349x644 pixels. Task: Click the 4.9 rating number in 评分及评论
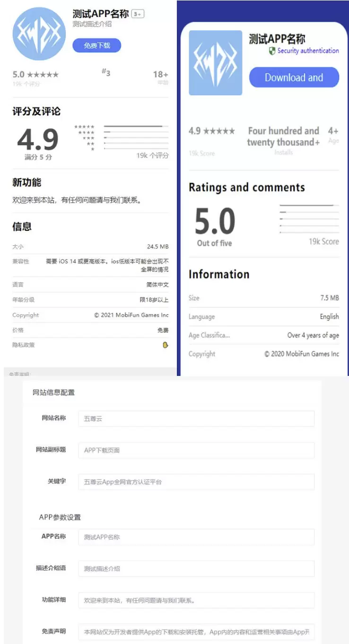pyautogui.click(x=38, y=139)
